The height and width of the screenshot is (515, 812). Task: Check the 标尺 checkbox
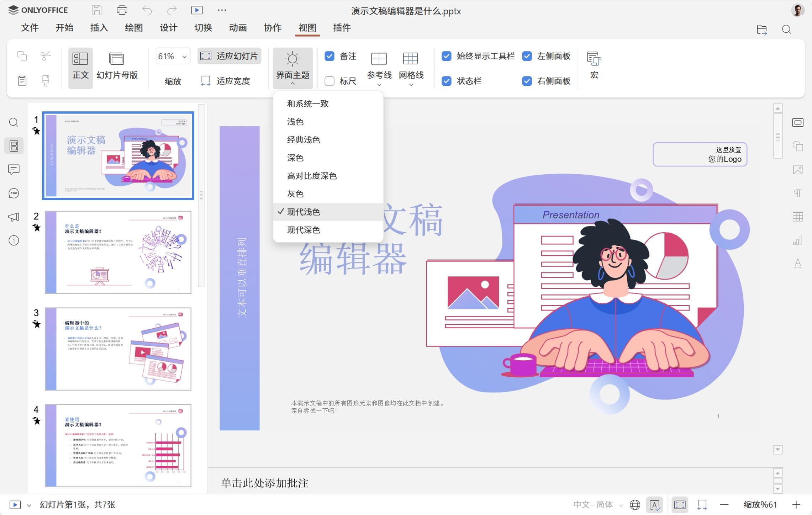(x=329, y=81)
